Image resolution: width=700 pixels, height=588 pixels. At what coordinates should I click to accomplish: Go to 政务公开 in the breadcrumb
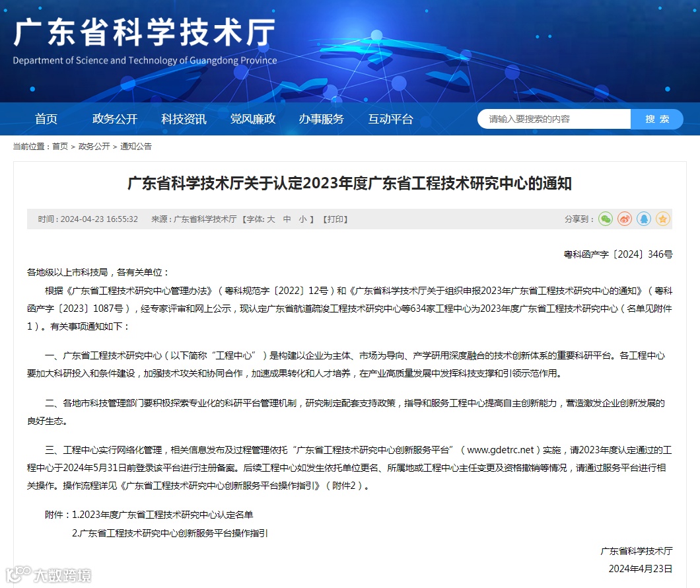(94, 147)
